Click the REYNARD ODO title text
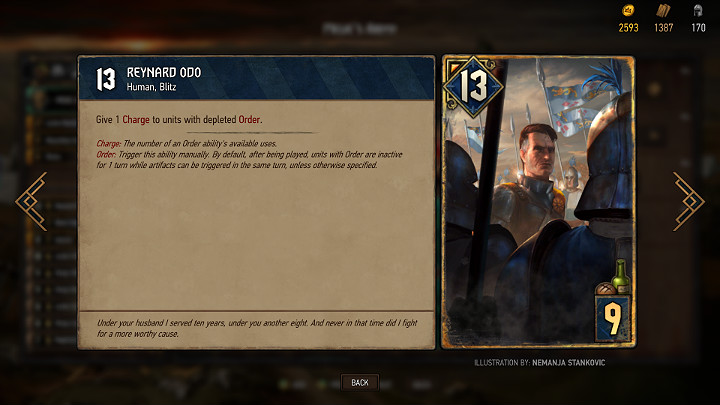The width and height of the screenshot is (720, 405). coord(164,73)
